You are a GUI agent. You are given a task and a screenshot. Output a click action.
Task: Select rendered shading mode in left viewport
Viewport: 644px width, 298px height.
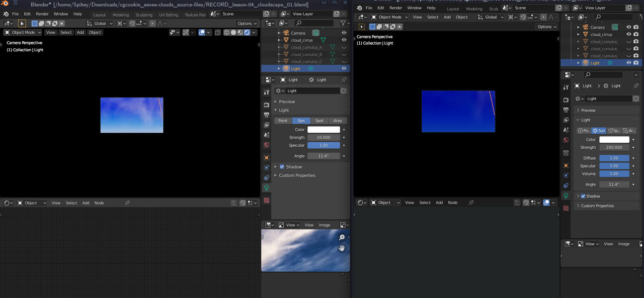247,32
